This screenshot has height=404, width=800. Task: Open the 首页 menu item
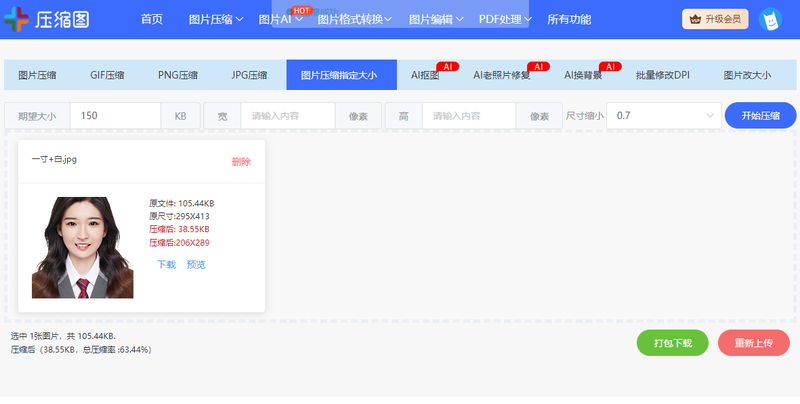click(x=152, y=19)
